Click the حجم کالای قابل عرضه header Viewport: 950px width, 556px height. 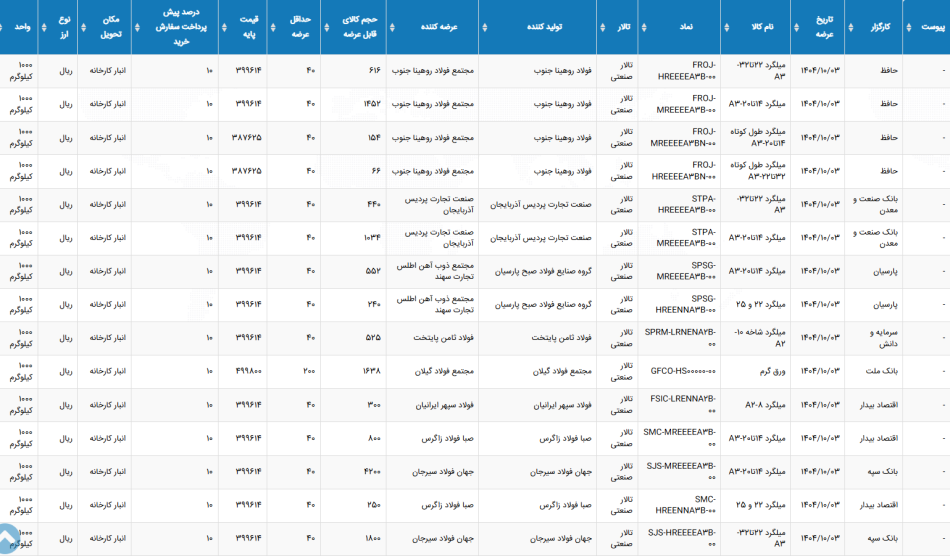(360, 27)
